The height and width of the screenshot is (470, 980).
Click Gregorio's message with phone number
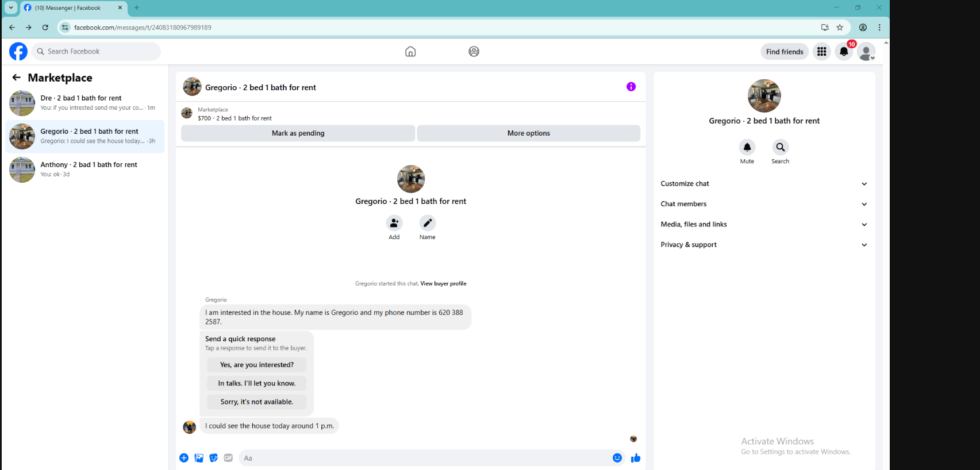click(x=336, y=317)
